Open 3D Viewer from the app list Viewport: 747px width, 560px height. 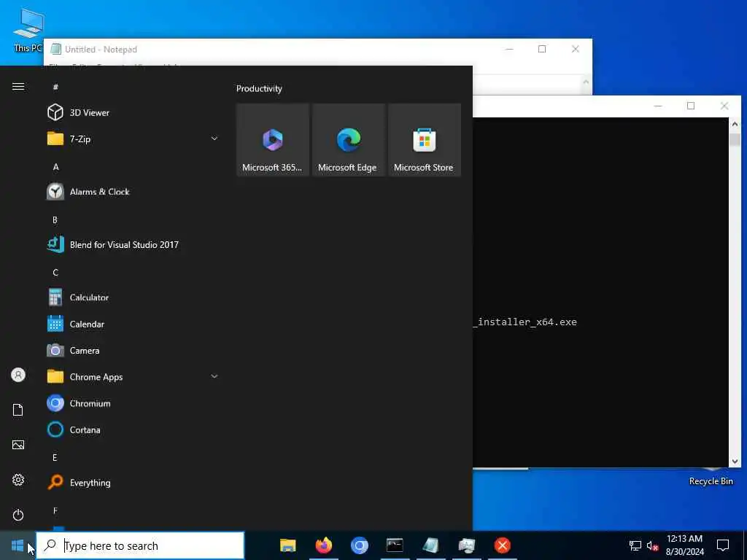click(x=133, y=112)
